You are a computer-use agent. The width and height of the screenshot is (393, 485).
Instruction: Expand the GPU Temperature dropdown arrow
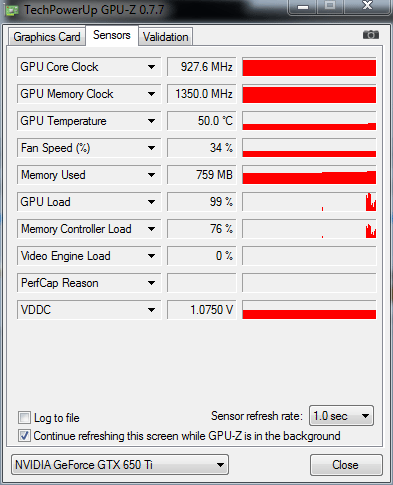click(x=151, y=121)
